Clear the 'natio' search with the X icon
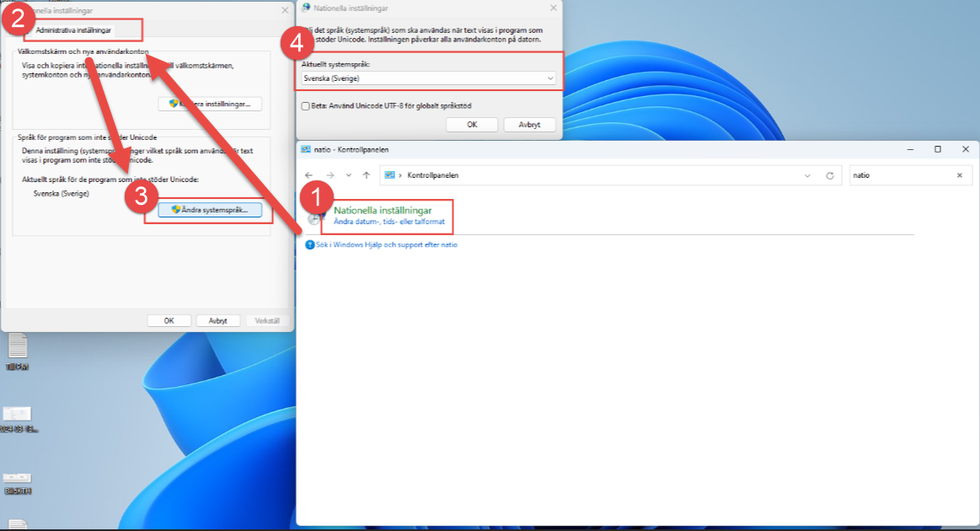 click(959, 175)
